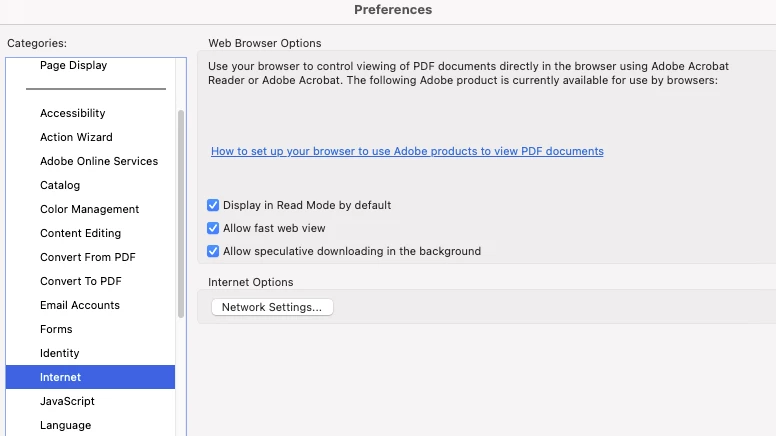This screenshot has height=436, width=776.
Task: Select Content Editing category
Action: [80, 233]
